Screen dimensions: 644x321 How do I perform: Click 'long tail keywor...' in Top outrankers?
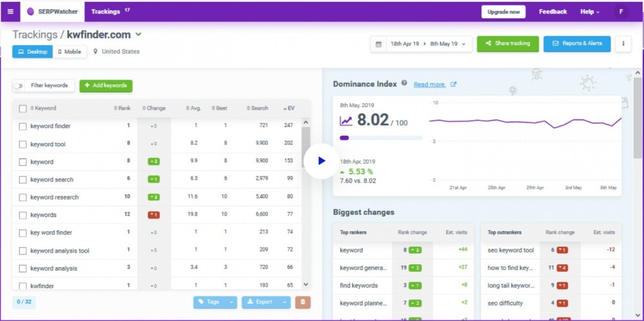511,286
